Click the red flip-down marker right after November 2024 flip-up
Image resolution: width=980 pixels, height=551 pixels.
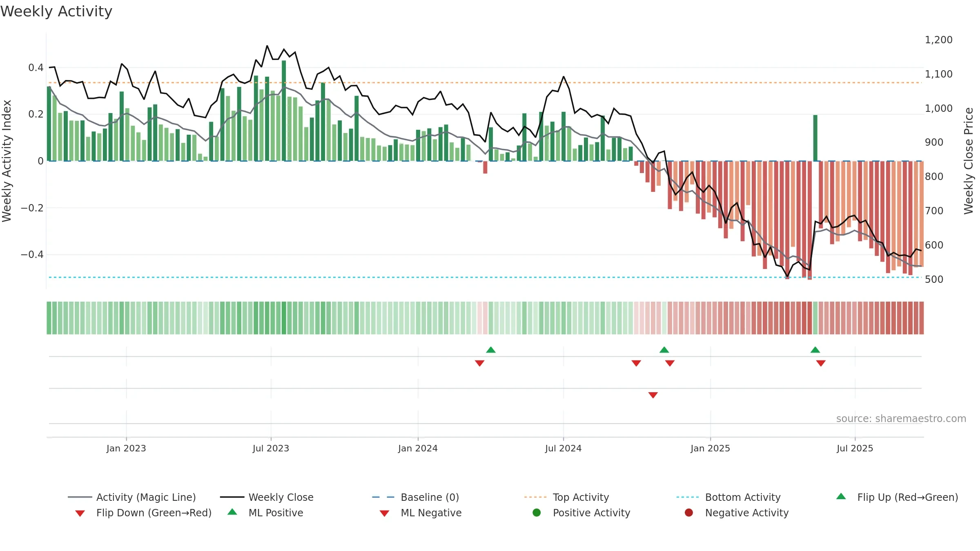pyautogui.click(x=670, y=363)
